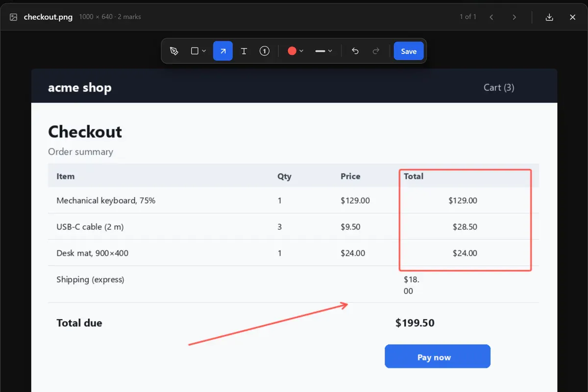The width and height of the screenshot is (588, 392).
Task: Select the arrow annotation tool
Action: point(223,51)
